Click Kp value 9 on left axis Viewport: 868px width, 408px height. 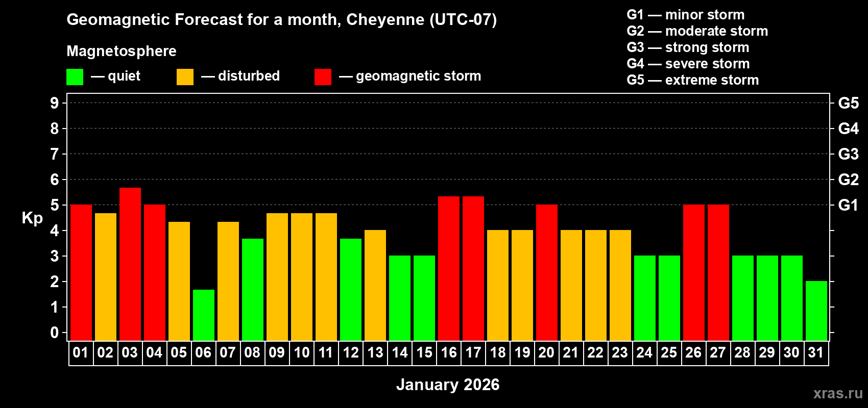55,103
